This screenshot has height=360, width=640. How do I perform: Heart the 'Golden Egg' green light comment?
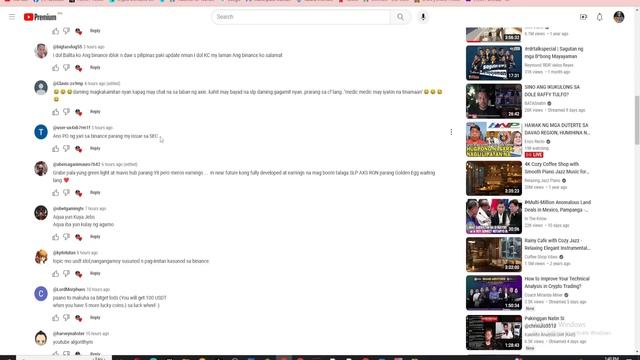point(78,193)
